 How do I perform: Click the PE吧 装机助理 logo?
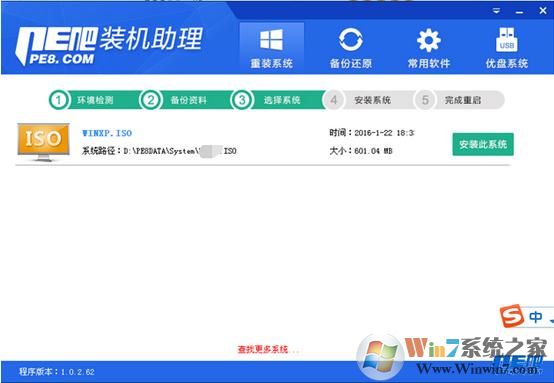[109, 46]
